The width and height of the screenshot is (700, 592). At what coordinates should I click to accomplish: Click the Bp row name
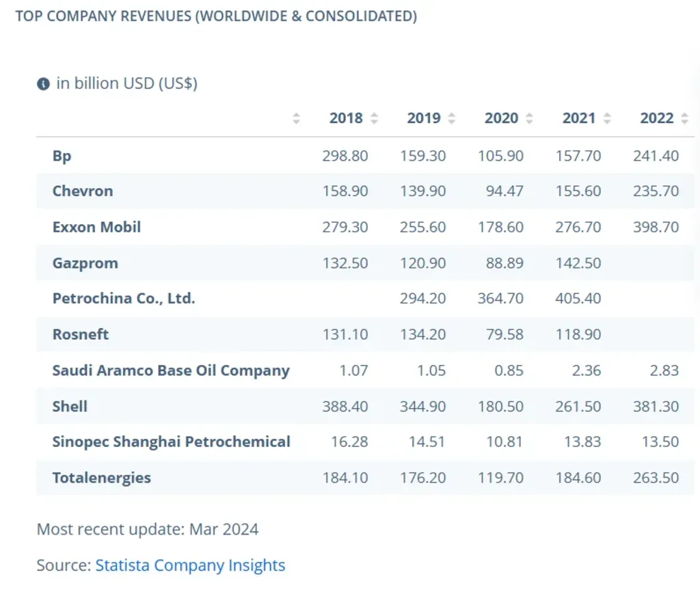[x=62, y=156]
